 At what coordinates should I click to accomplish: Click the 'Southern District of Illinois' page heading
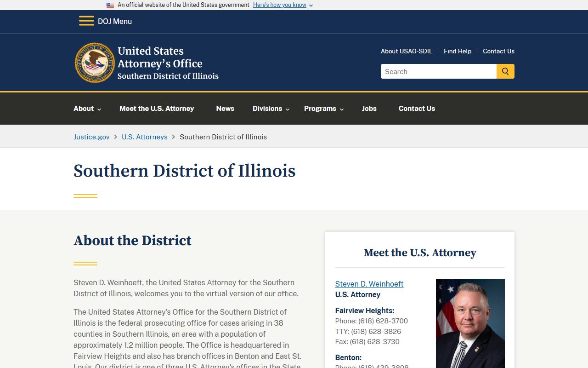[x=185, y=171]
